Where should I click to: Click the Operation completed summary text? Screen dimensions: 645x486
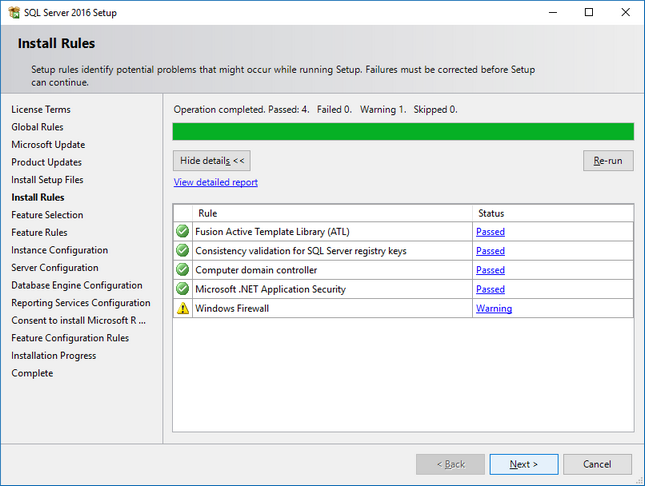(x=316, y=109)
